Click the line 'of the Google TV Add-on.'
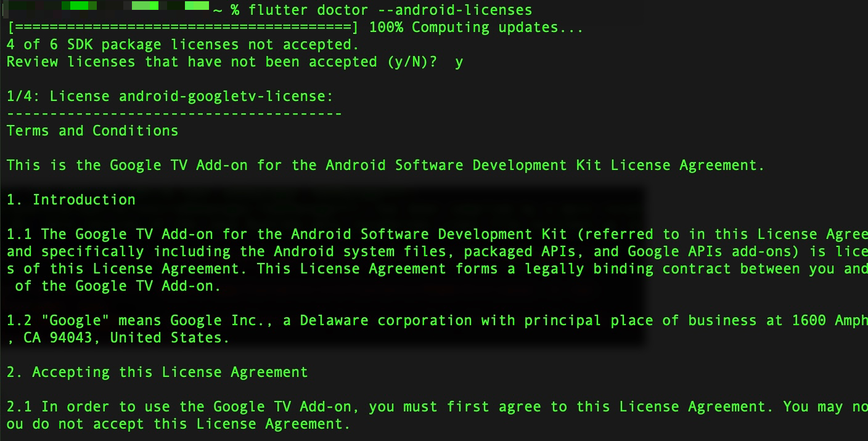 click(x=118, y=286)
